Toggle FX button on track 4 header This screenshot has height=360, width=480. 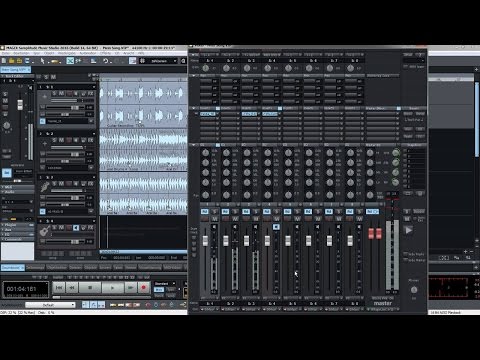(90, 228)
